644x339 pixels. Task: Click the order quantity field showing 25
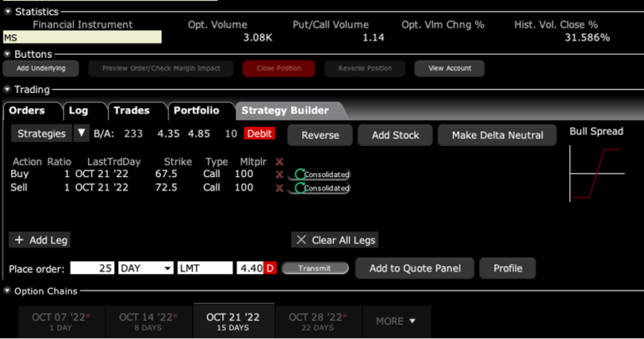pos(92,269)
